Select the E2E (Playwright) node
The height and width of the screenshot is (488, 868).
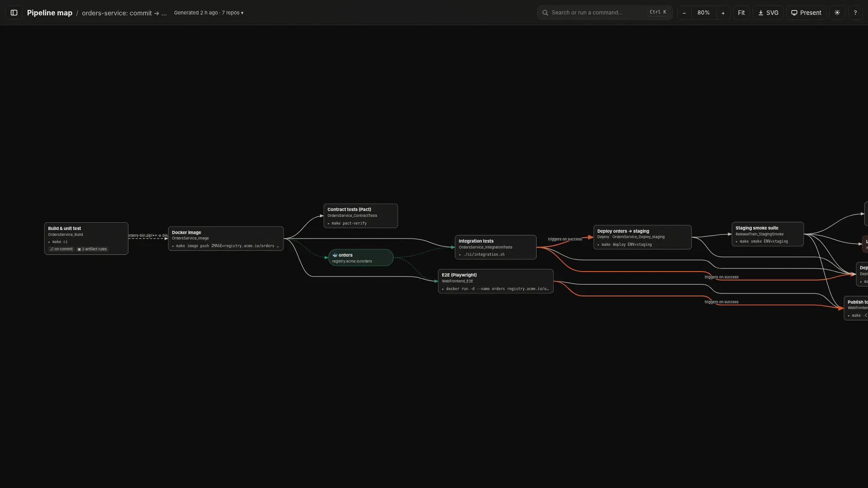click(495, 281)
